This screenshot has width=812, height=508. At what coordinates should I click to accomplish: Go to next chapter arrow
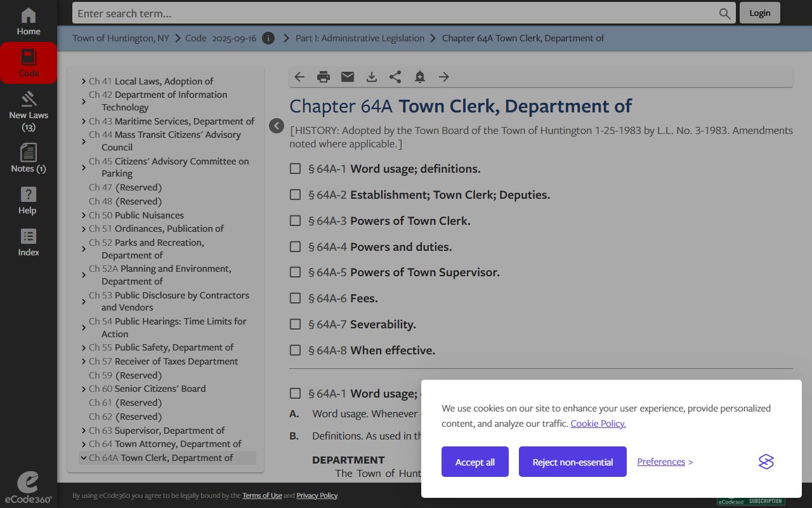pos(444,77)
